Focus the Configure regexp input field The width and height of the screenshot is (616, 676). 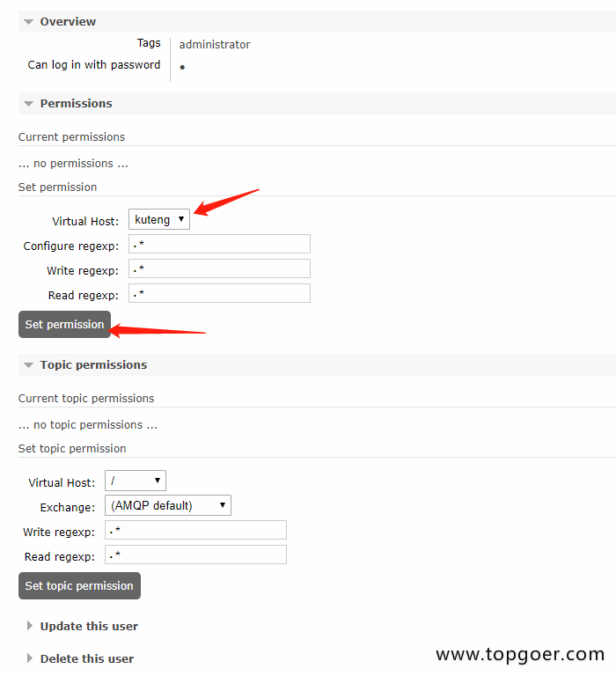(x=219, y=244)
